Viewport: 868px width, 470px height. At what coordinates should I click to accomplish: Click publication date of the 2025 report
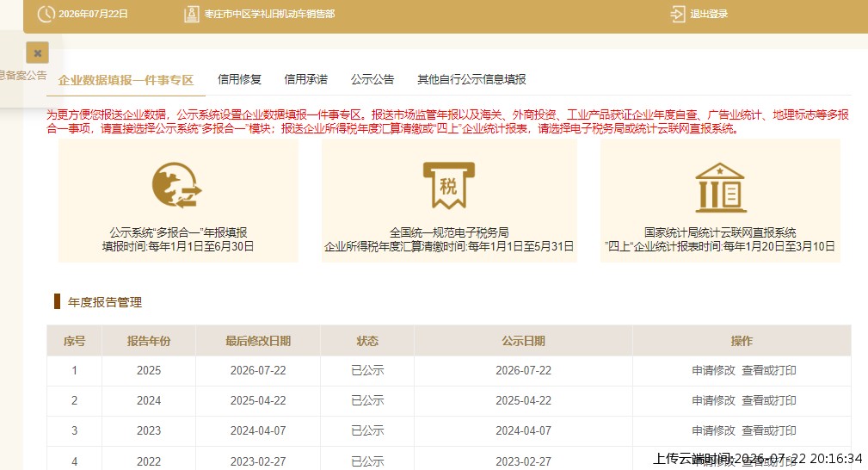click(x=524, y=370)
